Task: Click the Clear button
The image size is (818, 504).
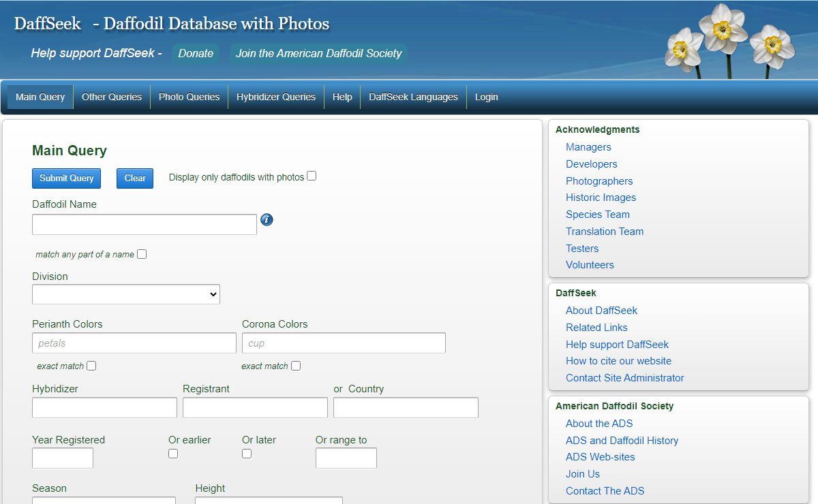Action: [x=135, y=178]
